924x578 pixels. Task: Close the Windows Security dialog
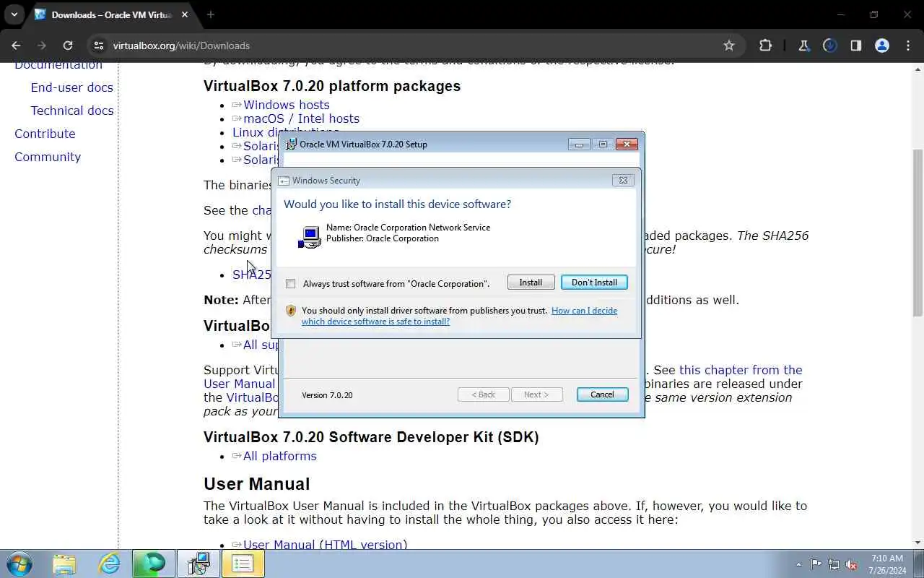tap(623, 180)
